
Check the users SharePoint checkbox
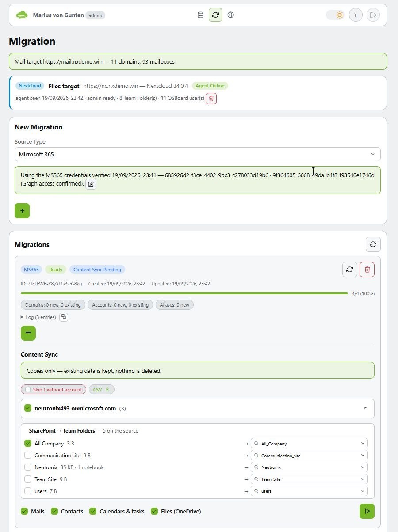point(28,491)
